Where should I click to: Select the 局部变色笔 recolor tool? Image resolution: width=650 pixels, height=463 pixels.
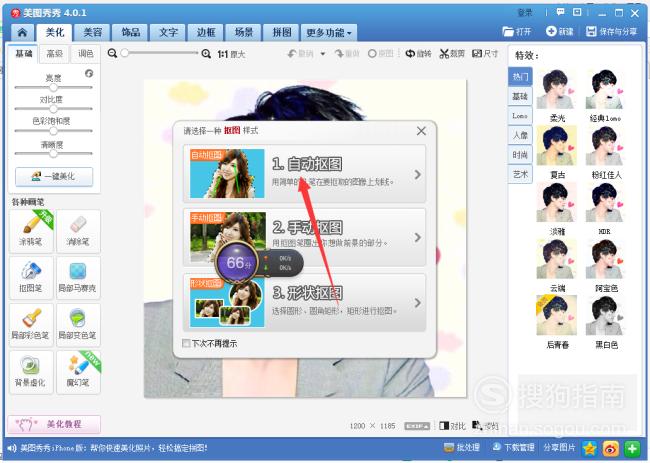coord(78,325)
